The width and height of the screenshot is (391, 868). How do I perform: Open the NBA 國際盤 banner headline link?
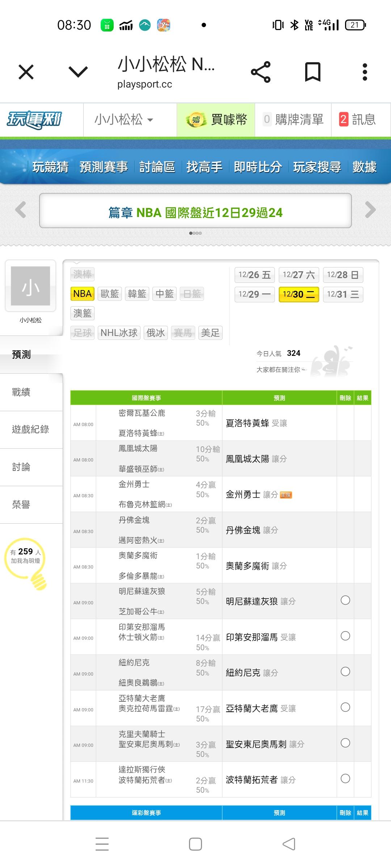195,213
